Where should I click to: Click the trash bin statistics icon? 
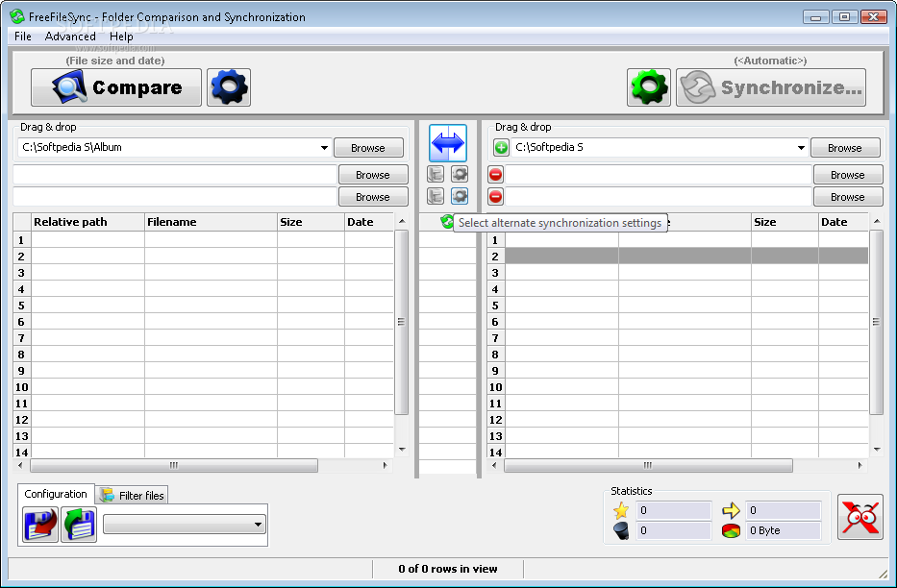pyautogui.click(x=621, y=531)
